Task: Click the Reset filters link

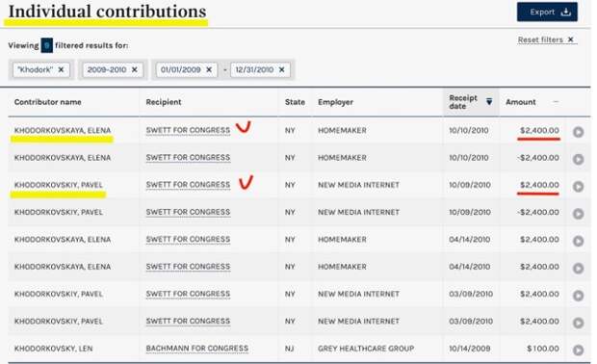Action: [547, 39]
